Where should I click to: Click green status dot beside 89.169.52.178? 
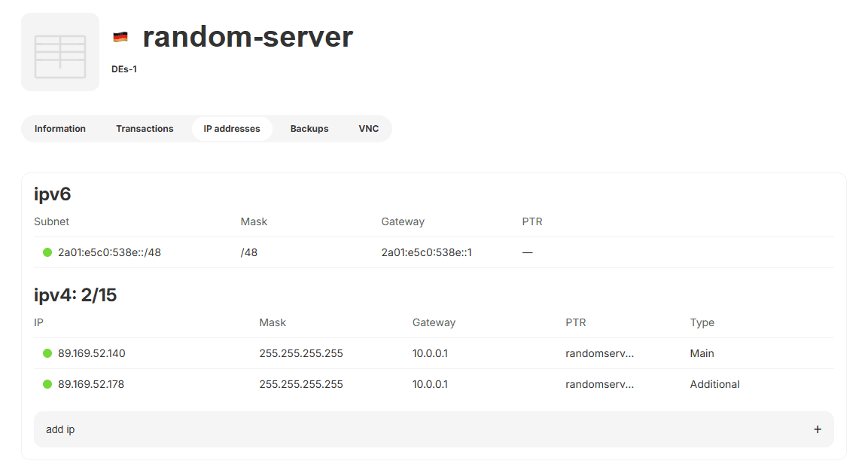click(47, 384)
